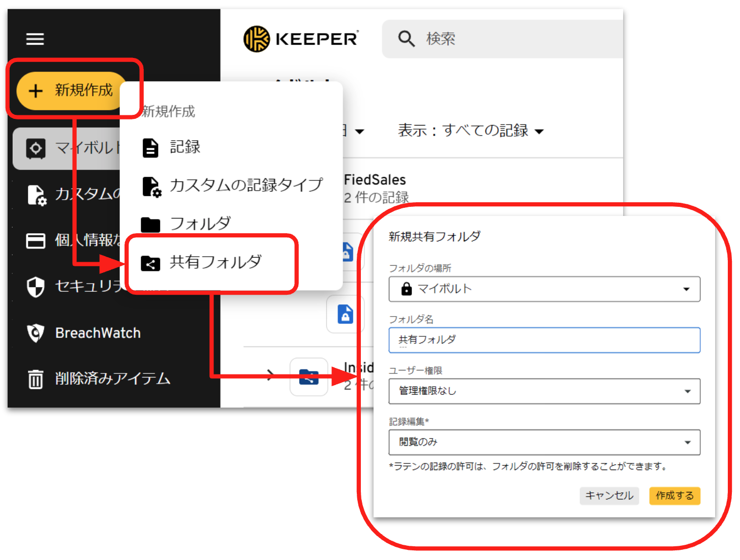740x560 pixels.
Task: Expand the shared folder row chevron
Action: [x=271, y=376]
